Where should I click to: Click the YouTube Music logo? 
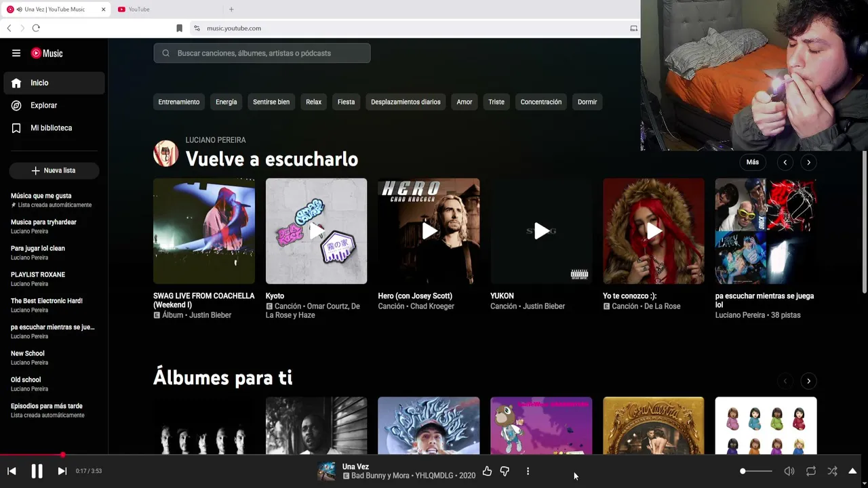[x=47, y=54]
